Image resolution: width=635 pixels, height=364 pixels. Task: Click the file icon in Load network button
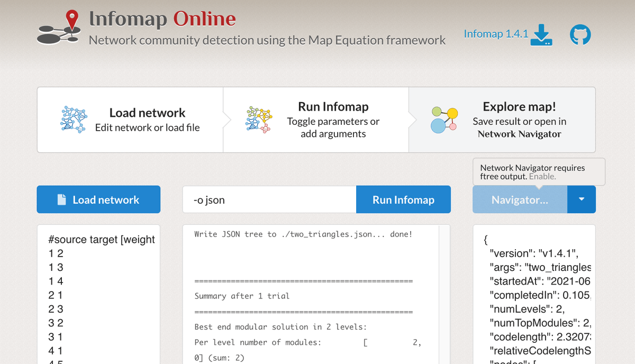pyautogui.click(x=62, y=199)
